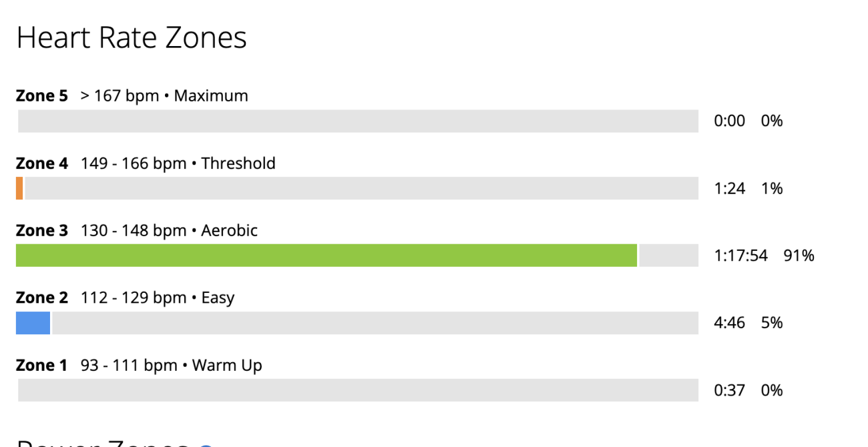This screenshot has height=447, width=868.
Task: Select the Zone 3 Aerobic label
Action: [x=137, y=231]
